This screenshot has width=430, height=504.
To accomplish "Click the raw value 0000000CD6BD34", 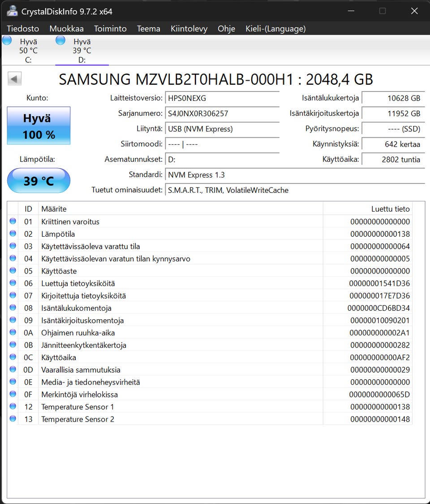I will pos(378,308).
